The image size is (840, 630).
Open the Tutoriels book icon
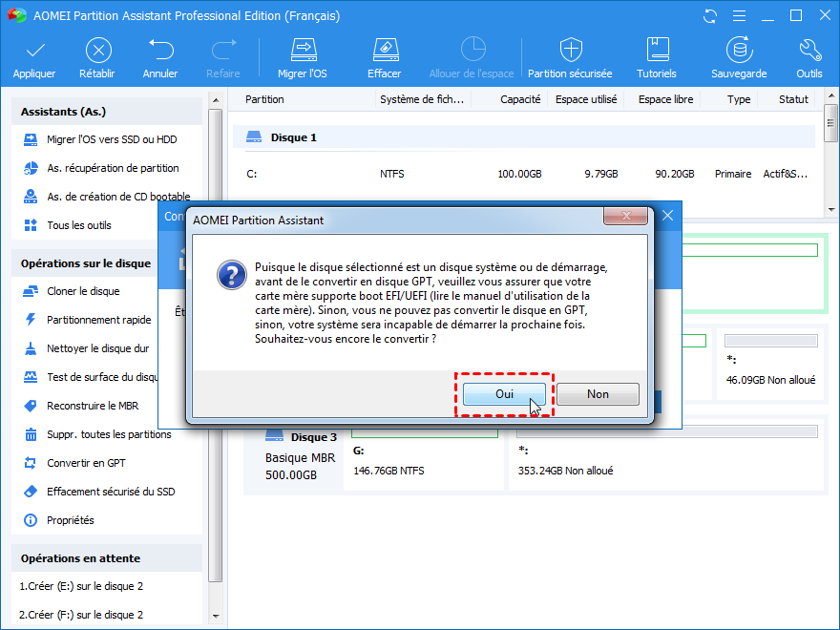pyautogui.click(x=658, y=50)
